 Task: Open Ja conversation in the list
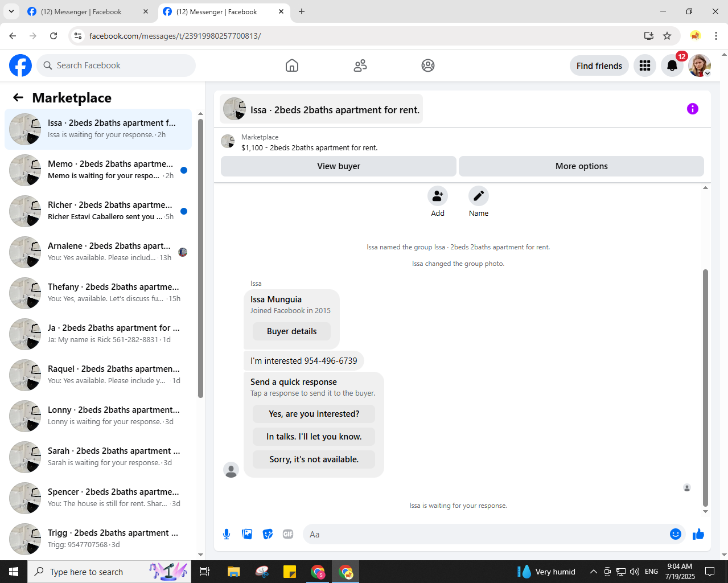click(x=98, y=334)
